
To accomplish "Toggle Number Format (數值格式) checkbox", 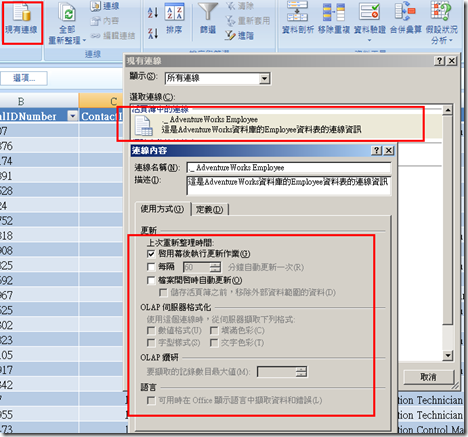I will pyautogui.click(x=151, y=331).
